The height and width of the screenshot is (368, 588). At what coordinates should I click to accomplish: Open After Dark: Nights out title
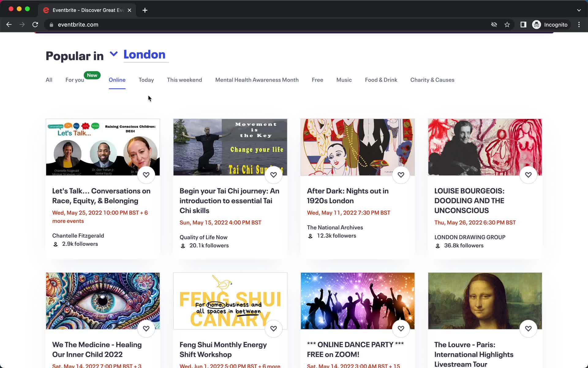(x=348, y=196)
